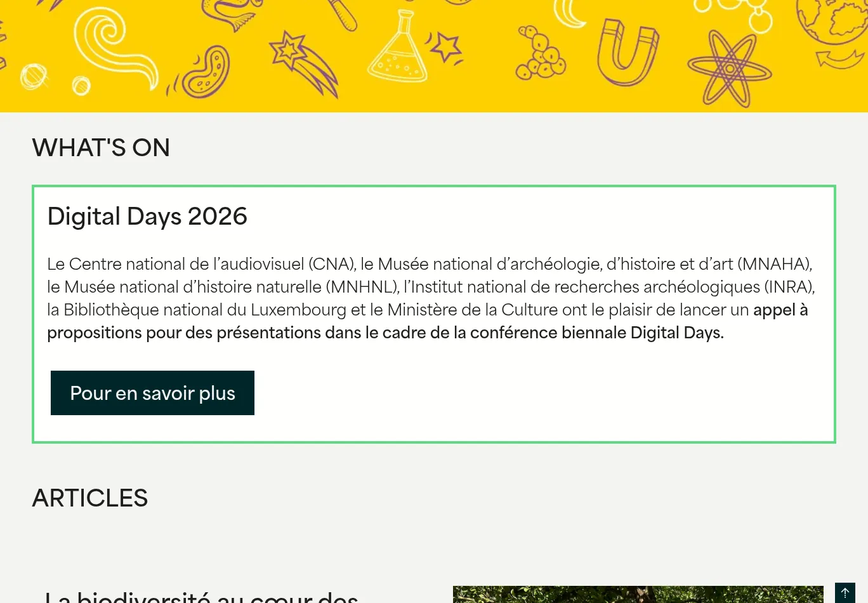Click the cluster of cells doodle

[x=540, y=53]
